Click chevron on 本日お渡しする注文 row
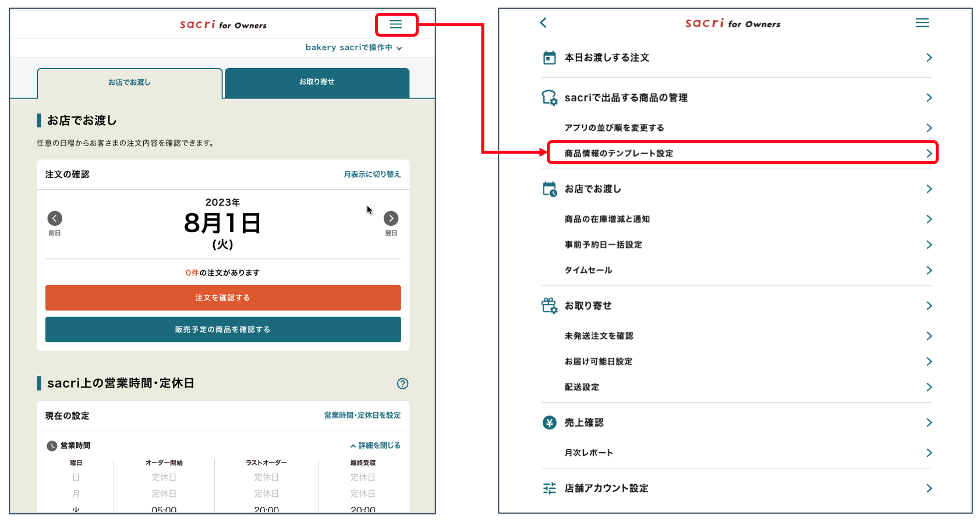 coord(929,58)
